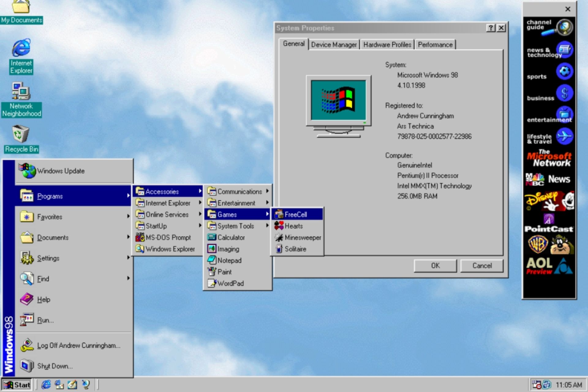Choose Shut Down... in Start menu
The height and width of the screenshot is (392, 588).
tap(73, 366)
